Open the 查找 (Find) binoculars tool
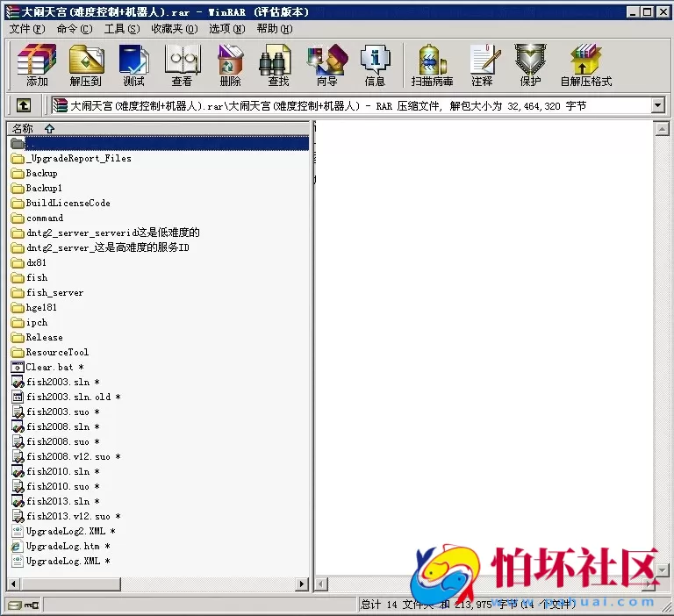The height and width of the screenshot is (616, 674). point(278,64)
